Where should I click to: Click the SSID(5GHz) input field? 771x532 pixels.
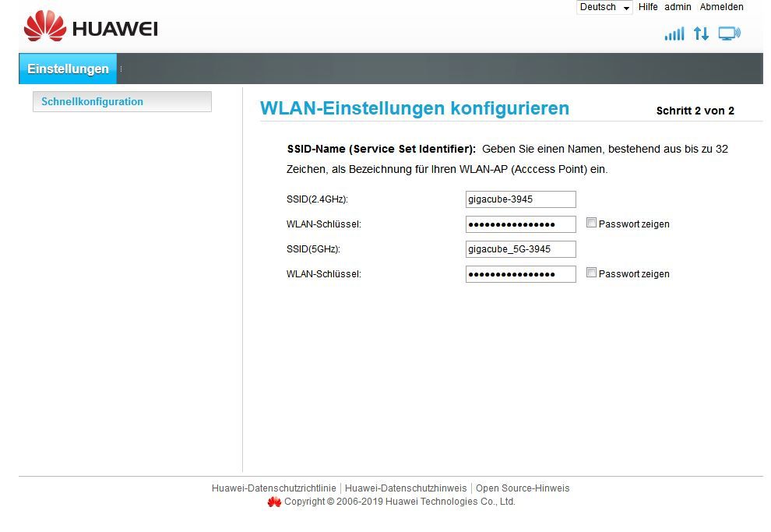[521, 249]
